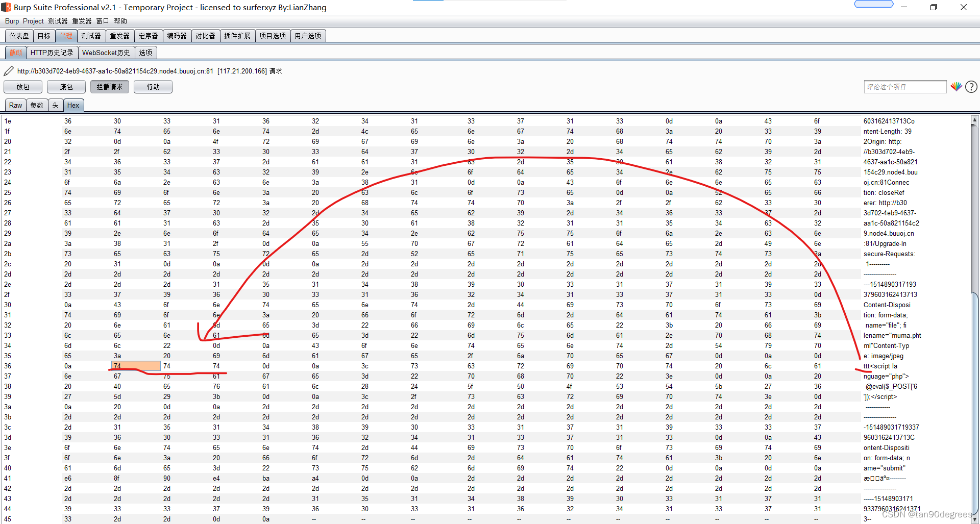Open the help question mark icon
Image resolution: width=980 pixels, height=524 pixels.
971,87
